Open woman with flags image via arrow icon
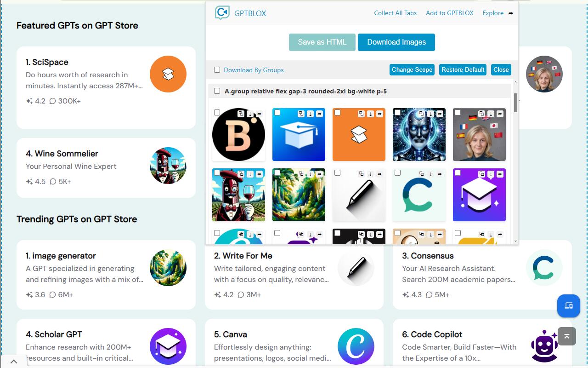The height and width of the screenshot is (368, 588). (500, 114)
